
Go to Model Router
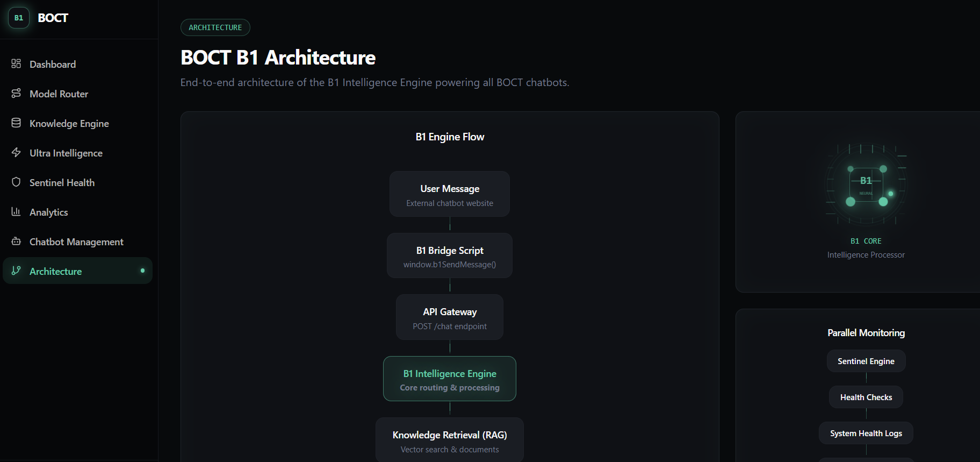77,94
